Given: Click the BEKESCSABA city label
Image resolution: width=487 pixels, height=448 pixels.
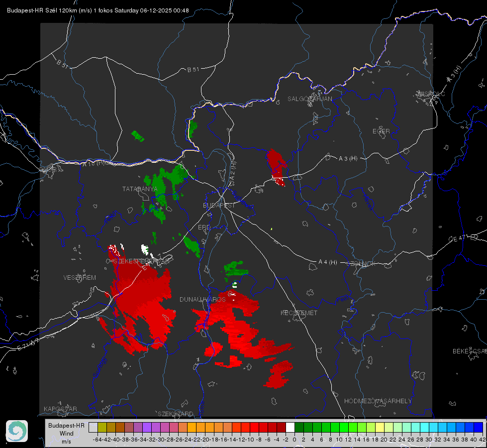Looking at the screenshot, I should (x=470, y=351).
